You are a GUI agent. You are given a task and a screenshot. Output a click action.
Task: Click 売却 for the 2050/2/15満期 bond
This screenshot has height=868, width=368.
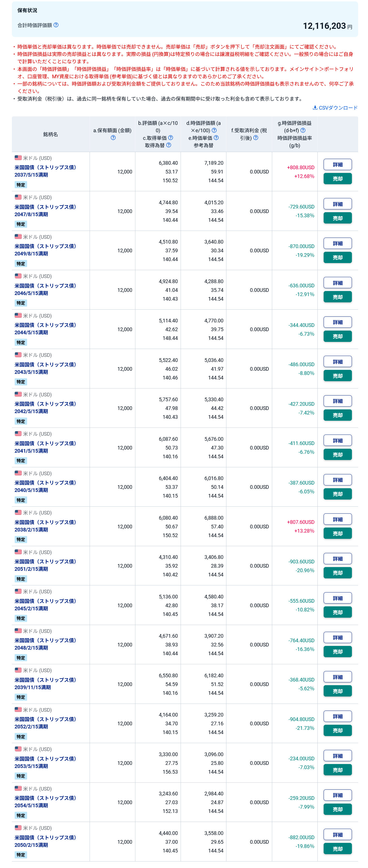click(x=337, y=849)
